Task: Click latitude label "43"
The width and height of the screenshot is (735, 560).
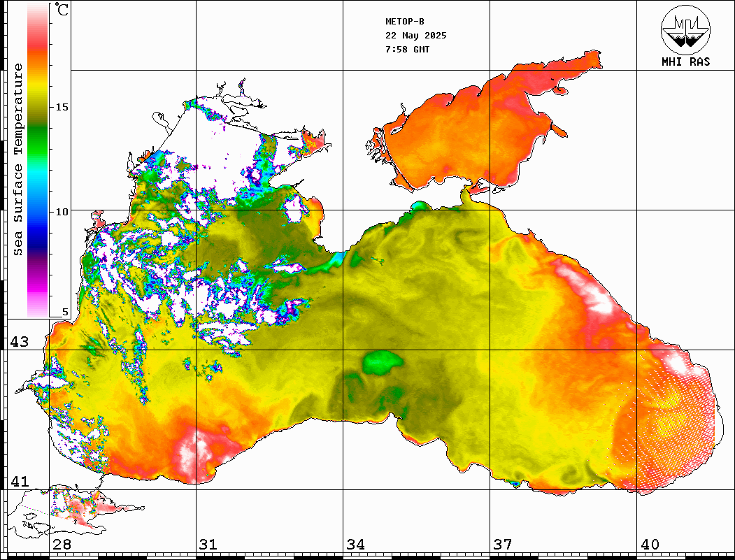Action: click(x=20, y=342)
